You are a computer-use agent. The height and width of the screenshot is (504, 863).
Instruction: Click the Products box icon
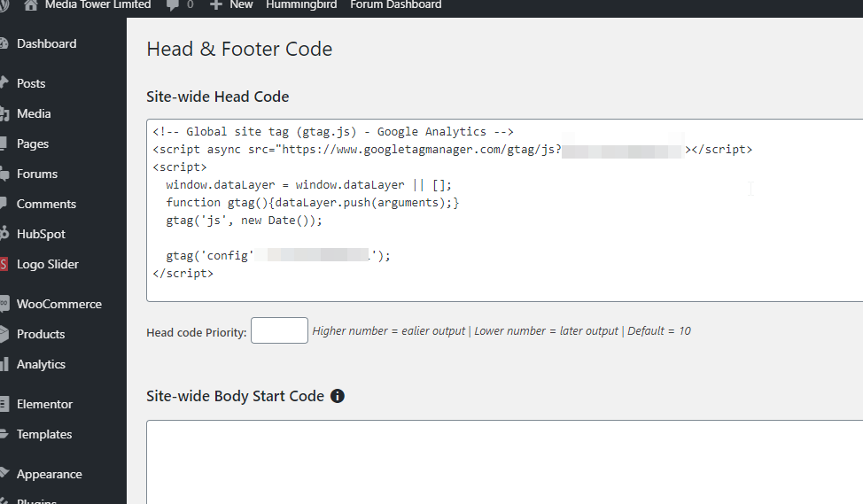(4, 334)
